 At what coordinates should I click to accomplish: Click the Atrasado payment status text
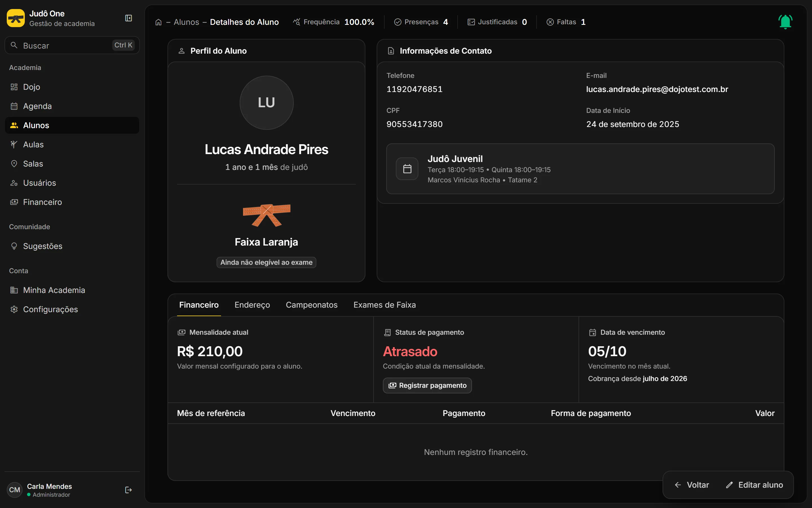pos(410,351)
